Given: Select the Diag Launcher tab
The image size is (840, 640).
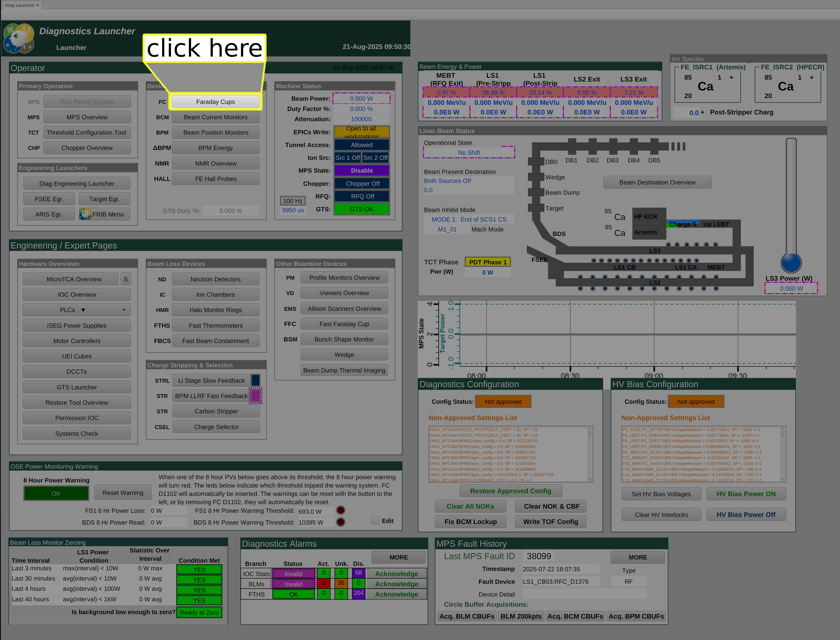Looking at the screenshot, I should click(19, 5).
